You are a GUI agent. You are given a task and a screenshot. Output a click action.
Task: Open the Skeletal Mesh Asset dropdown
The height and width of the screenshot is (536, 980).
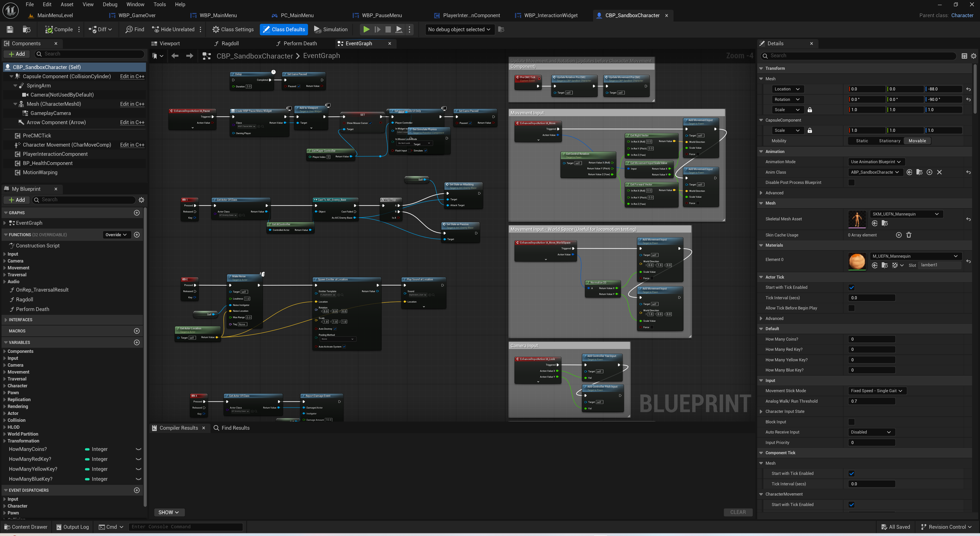click(x=906, y=214)
